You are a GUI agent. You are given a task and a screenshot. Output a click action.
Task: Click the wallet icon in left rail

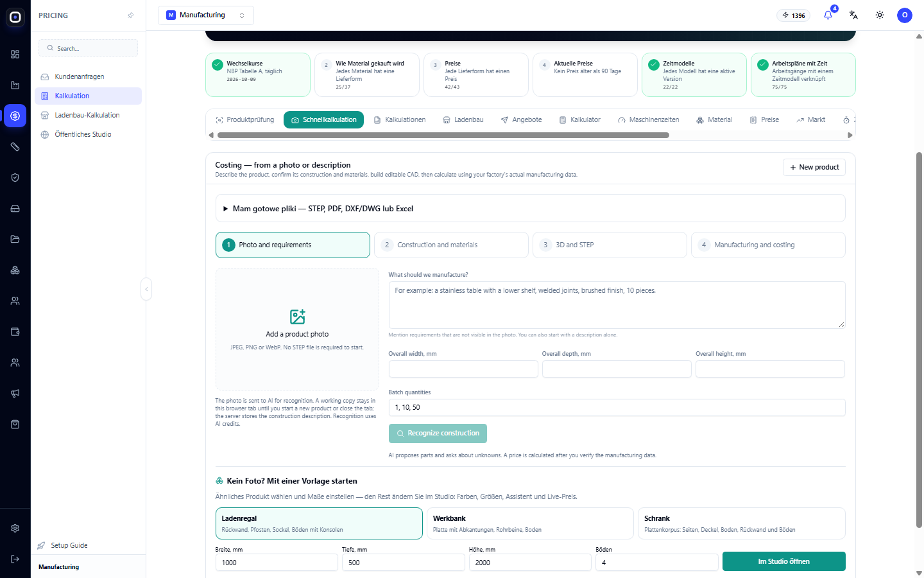tap(15, 332)
